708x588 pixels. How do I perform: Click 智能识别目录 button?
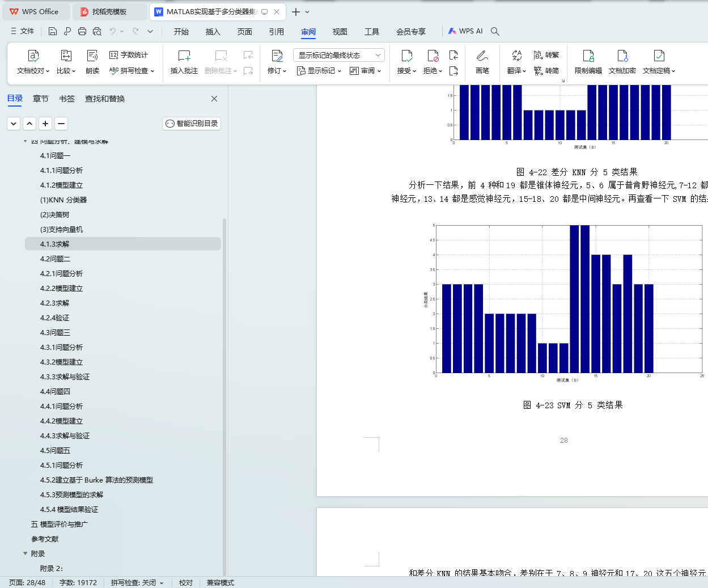(192, 124)
